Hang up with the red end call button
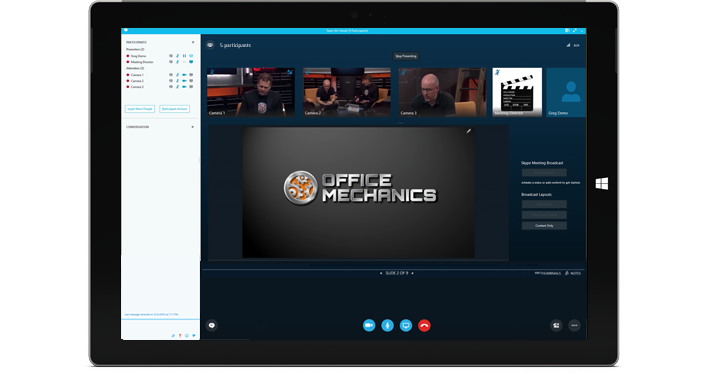The image size is (713, 374). 424,325
